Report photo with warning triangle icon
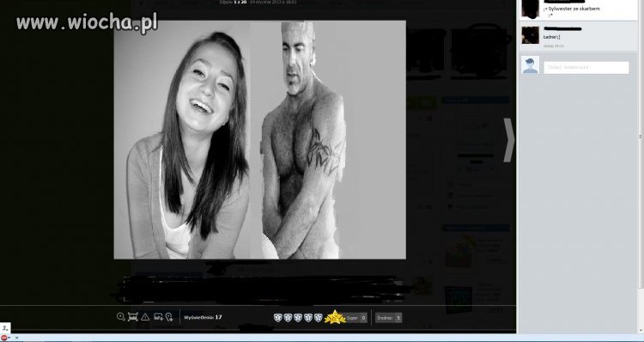Viewport: 644px width, 342px height. [x=145, y=317]
